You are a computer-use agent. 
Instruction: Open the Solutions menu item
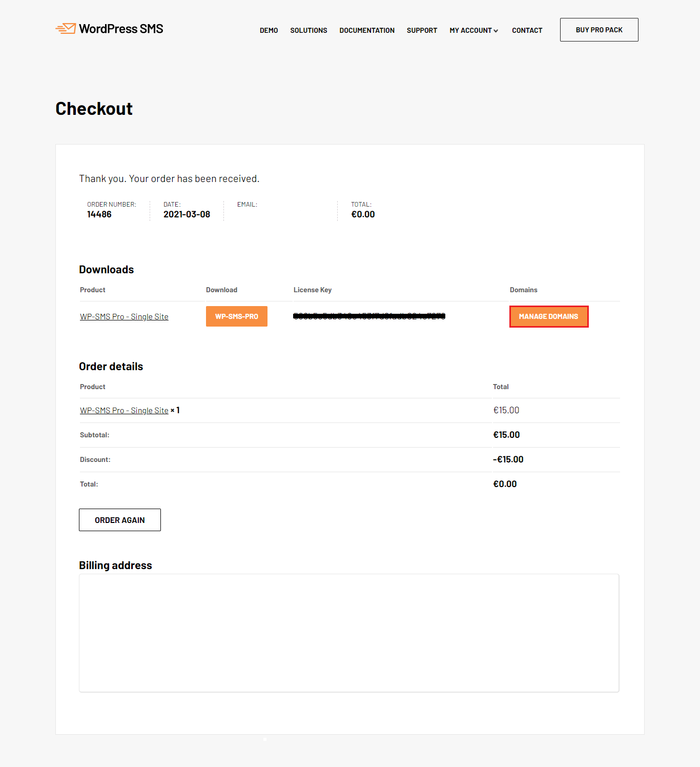point(308,30)
